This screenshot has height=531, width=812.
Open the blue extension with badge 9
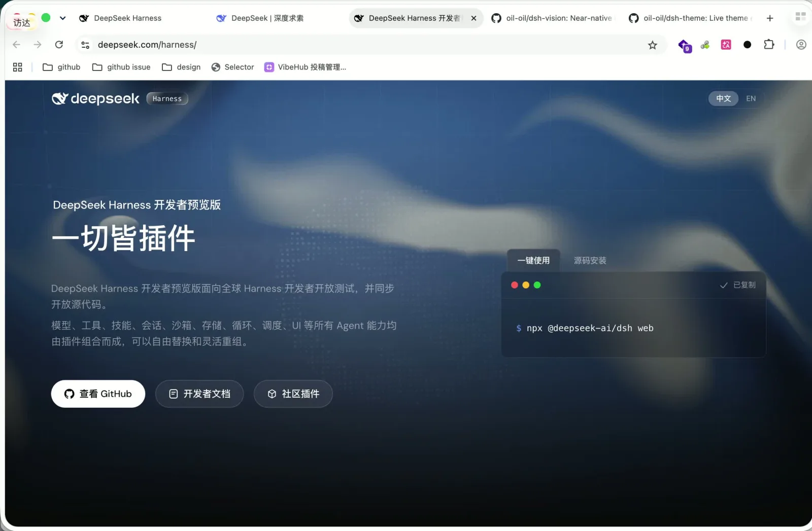pos(685,45)
